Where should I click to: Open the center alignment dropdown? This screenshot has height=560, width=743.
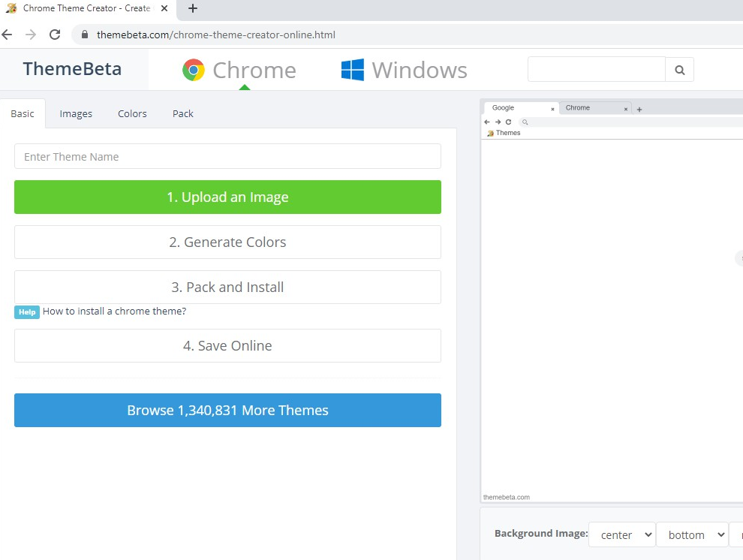(x=622, y=534)
